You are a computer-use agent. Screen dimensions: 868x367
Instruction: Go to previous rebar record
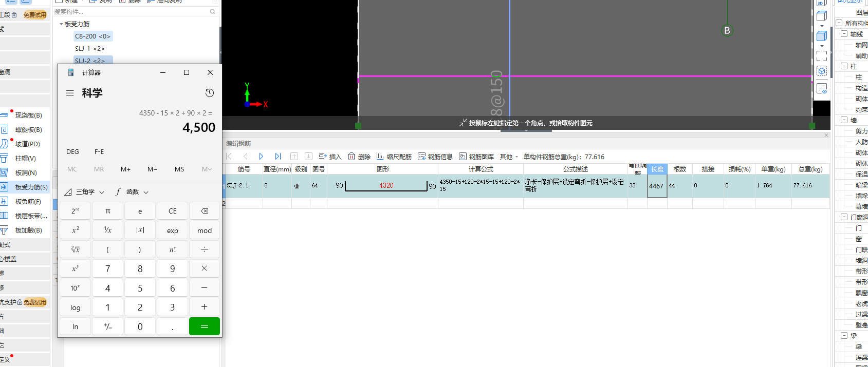click(246, 157)
